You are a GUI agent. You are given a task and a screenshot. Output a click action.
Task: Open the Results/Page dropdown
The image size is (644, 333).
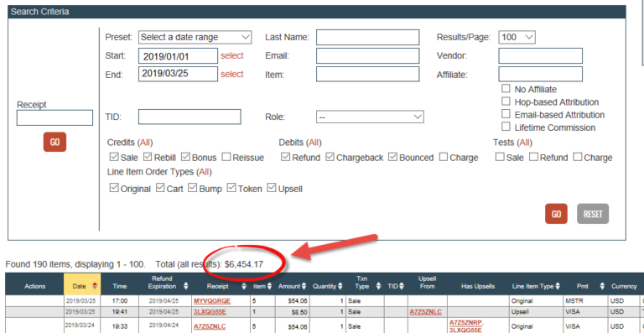click(517, 37)
